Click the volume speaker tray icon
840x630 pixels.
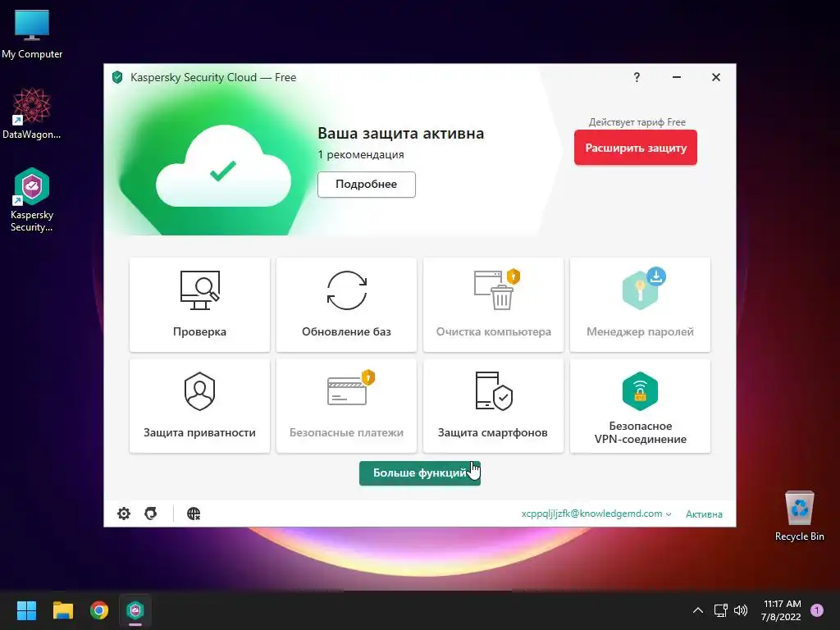[x=741, y=610]
